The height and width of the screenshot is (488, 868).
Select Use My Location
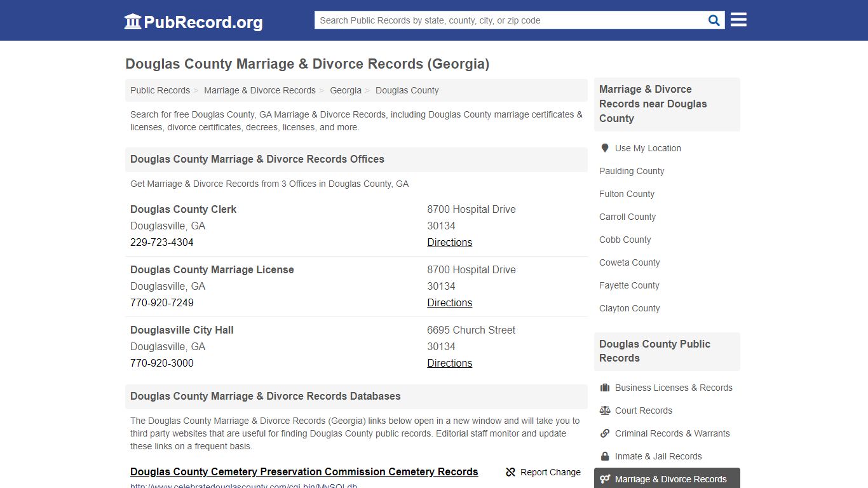tap(648, 148)
